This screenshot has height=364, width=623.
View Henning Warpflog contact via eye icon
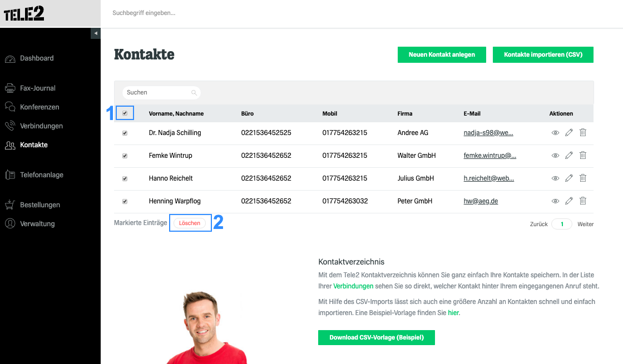[555, 201]
